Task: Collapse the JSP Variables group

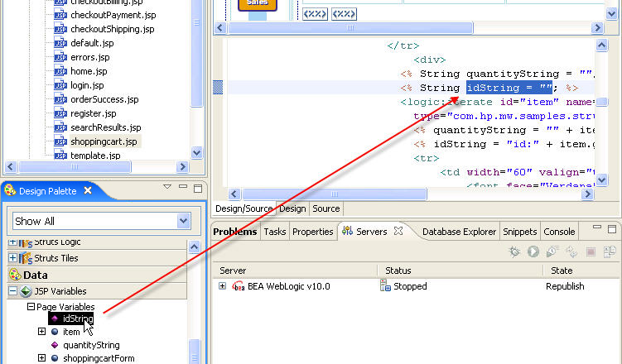Action: (x=12, y=291)
